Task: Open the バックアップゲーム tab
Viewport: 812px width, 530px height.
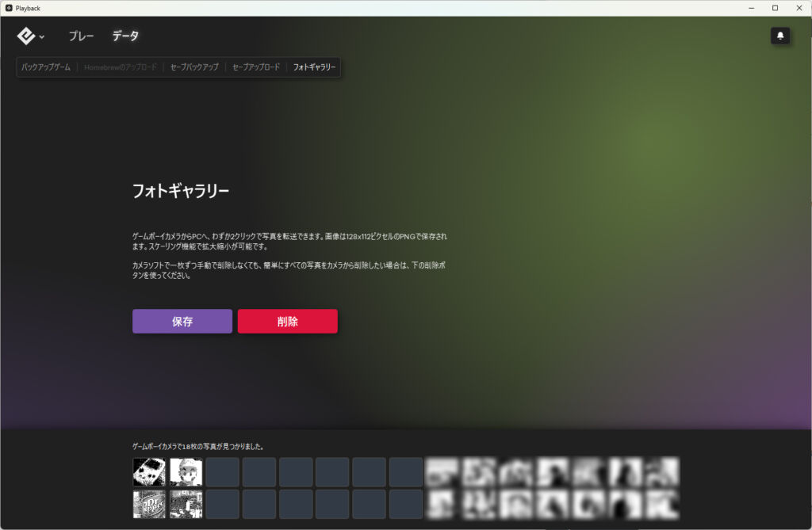Action: (x=47, y=67)
